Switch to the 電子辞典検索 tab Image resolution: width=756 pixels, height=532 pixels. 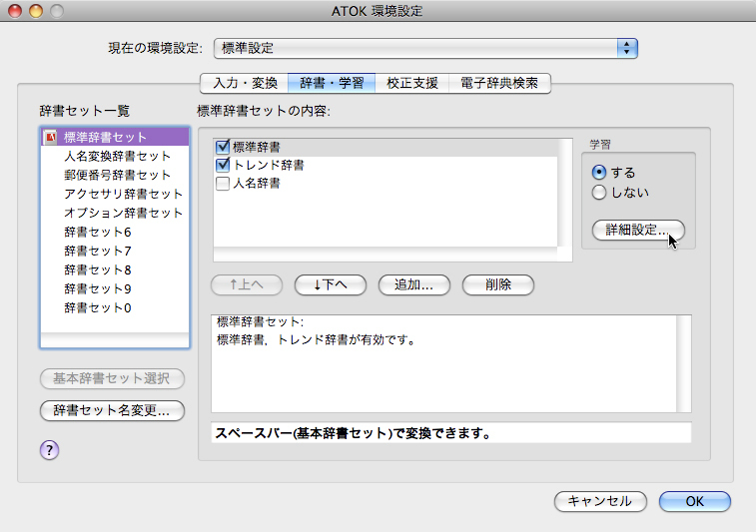[x=499, y=83]
